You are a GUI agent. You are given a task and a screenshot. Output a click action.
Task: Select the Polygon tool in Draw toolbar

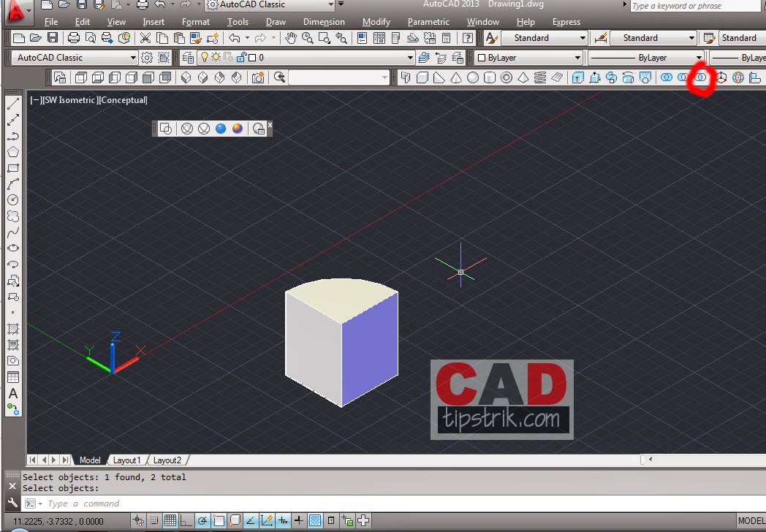(13, 152)
